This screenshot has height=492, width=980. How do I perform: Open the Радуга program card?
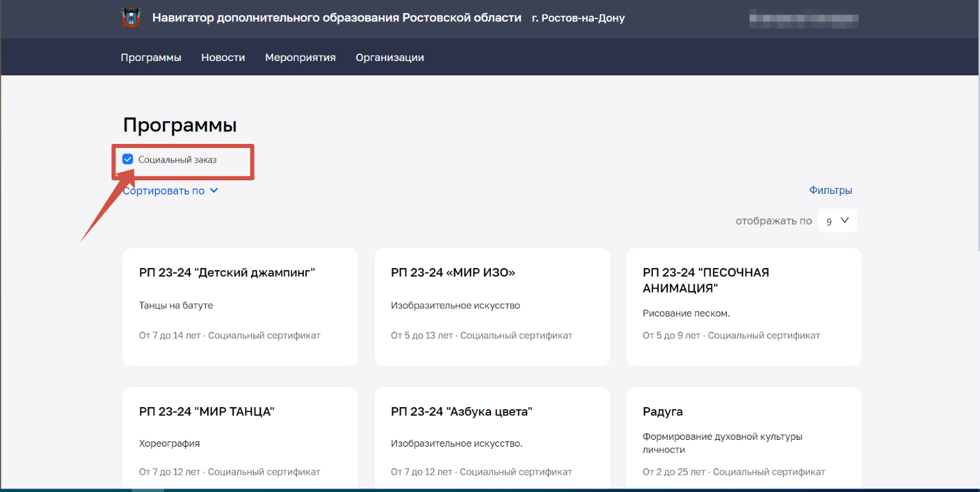pyautogui.click(x=743, y=439)
